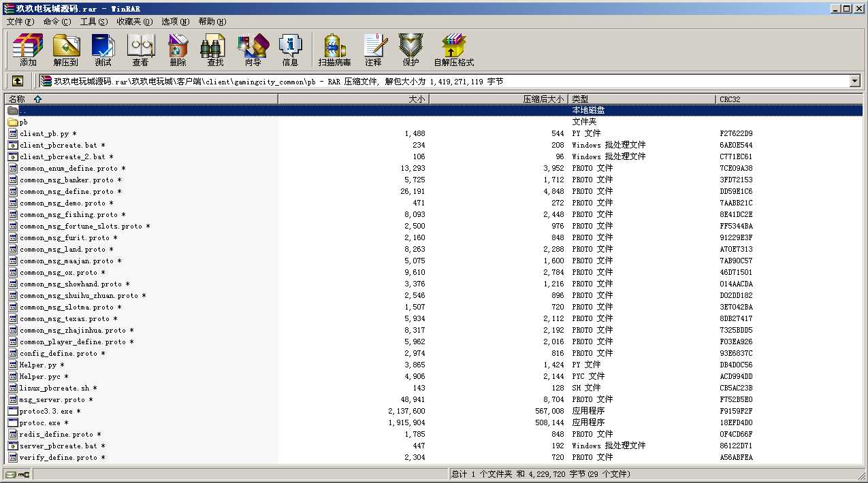Viewport: 868px width, 483px height.
Task: Open the 工具 (Tools) menu
Action: pos(94,22)
